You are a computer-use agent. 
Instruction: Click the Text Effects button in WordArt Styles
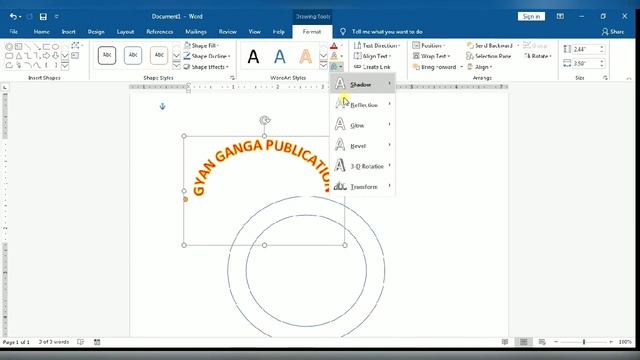337,67
